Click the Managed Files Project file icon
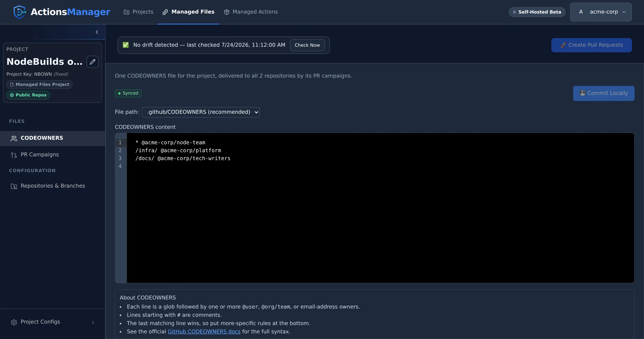Viewport: 644px width, 339px height. click(x=12, y=85)
